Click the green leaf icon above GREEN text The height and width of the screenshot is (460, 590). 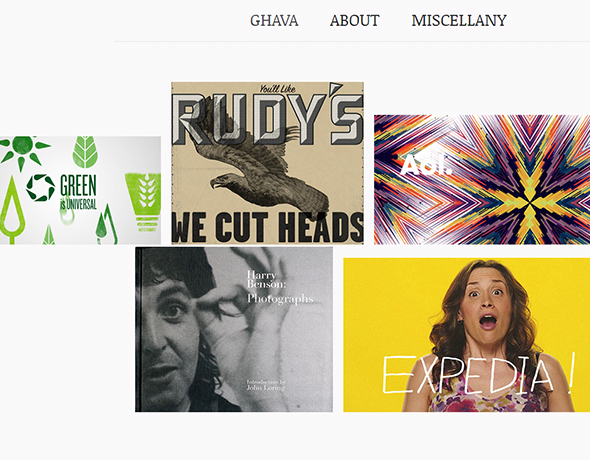[85, 152]
